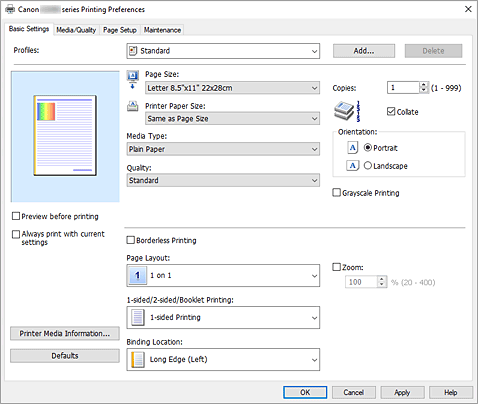
Task: Click the Canon printer title bar icon
Action: [x=10, y=9]
